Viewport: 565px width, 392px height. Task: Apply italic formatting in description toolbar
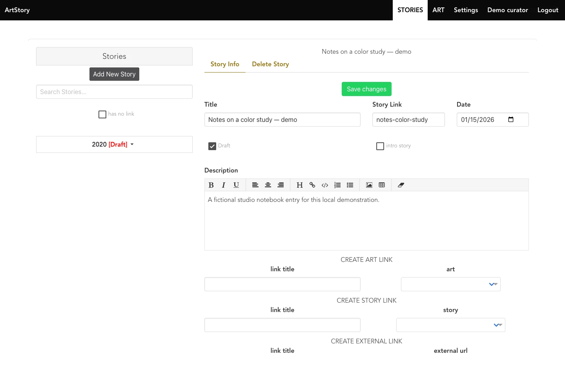[224, 185]
